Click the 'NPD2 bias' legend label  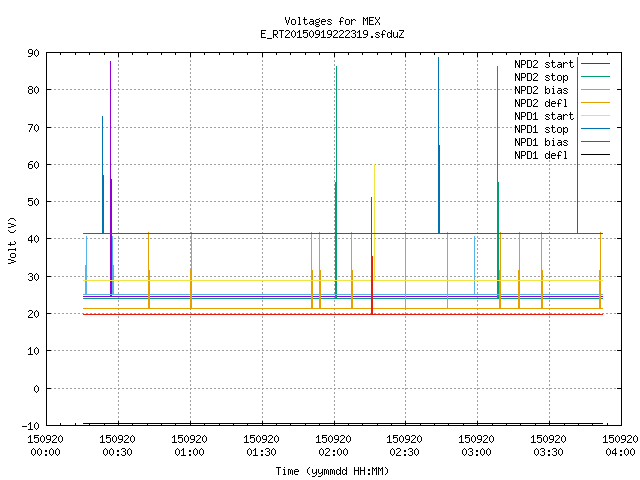pos(541,90)
